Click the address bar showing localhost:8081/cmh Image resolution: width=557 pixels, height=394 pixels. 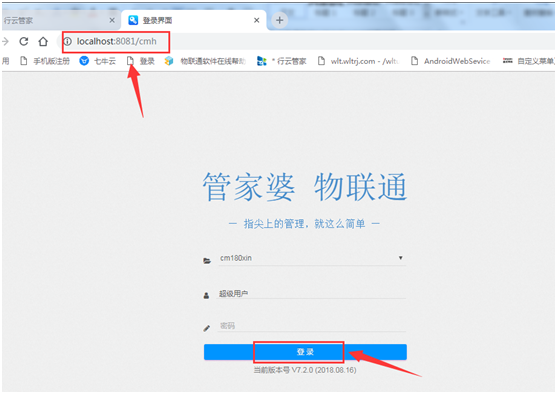coord(116,42)
